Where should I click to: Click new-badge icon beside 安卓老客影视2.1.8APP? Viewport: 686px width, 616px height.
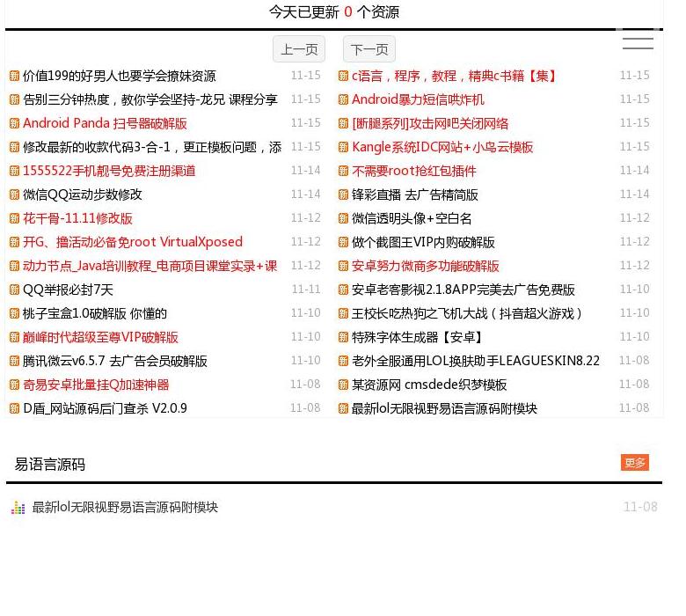click(343, 290)
